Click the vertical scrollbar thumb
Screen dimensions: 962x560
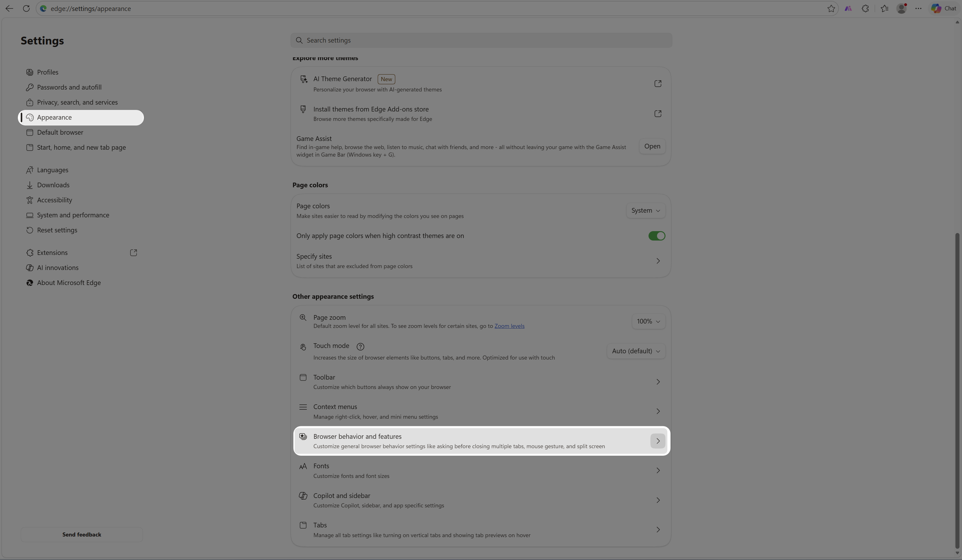point(957,391)
